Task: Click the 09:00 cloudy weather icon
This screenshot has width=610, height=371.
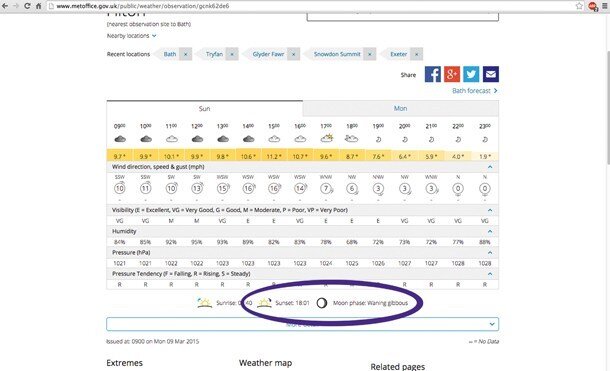Action: coord(120,139)
